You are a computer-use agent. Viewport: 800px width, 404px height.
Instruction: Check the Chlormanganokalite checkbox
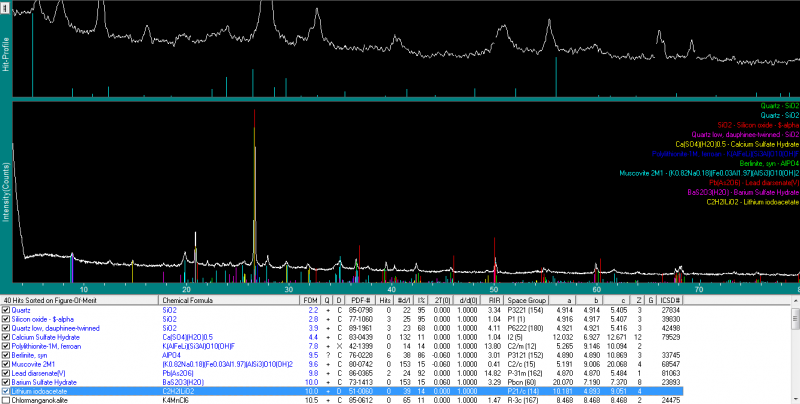coord(6,400)
